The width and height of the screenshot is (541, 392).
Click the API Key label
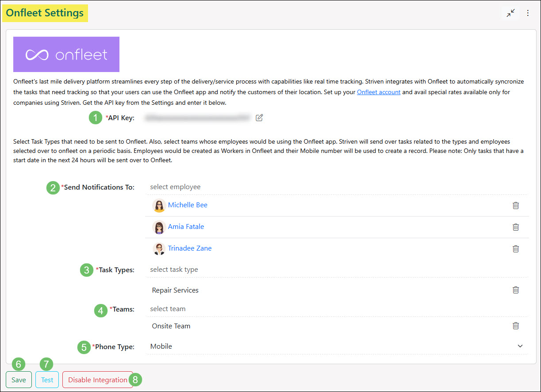pos(120,118)
